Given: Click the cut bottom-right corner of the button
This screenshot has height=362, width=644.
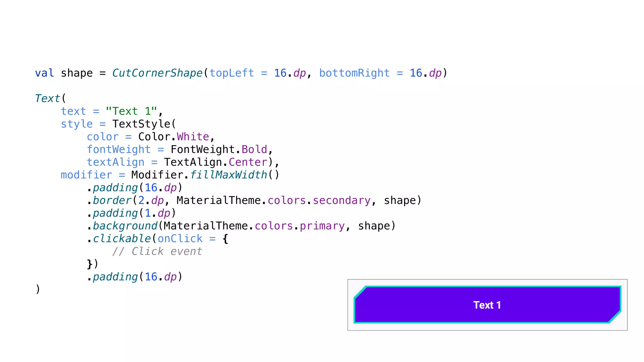Looking at the screenshot, I should (x=615, y=317).
